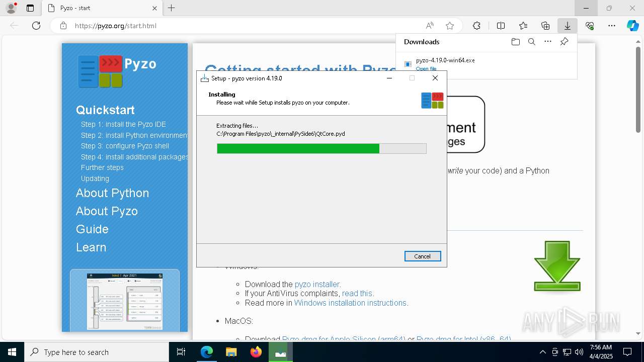Click the Setup installer title bar icon
644x362 pixels.
204,78
